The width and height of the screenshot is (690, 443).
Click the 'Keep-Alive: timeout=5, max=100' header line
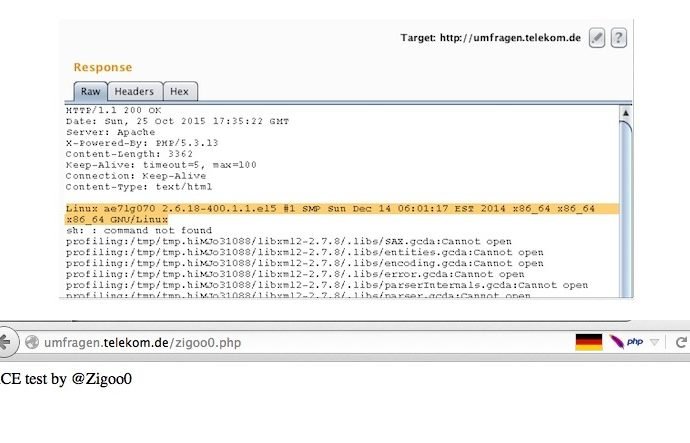click(x=161, y=165)
